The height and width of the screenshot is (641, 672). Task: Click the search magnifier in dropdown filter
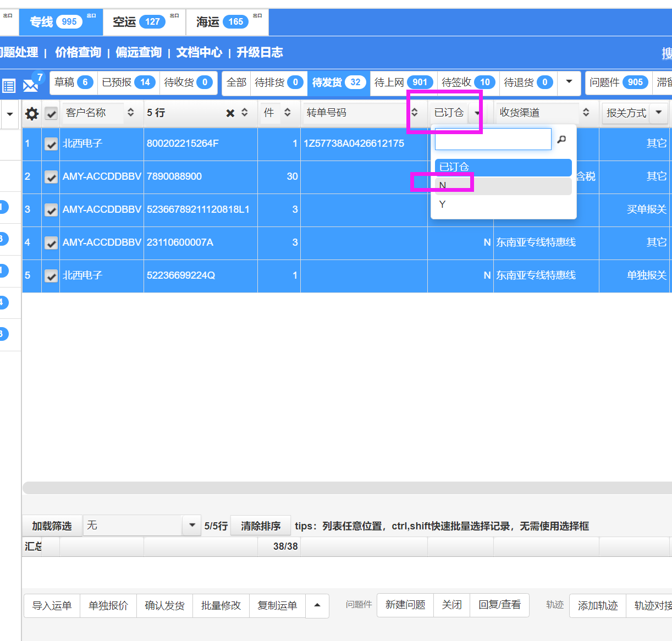pos(561,140)
